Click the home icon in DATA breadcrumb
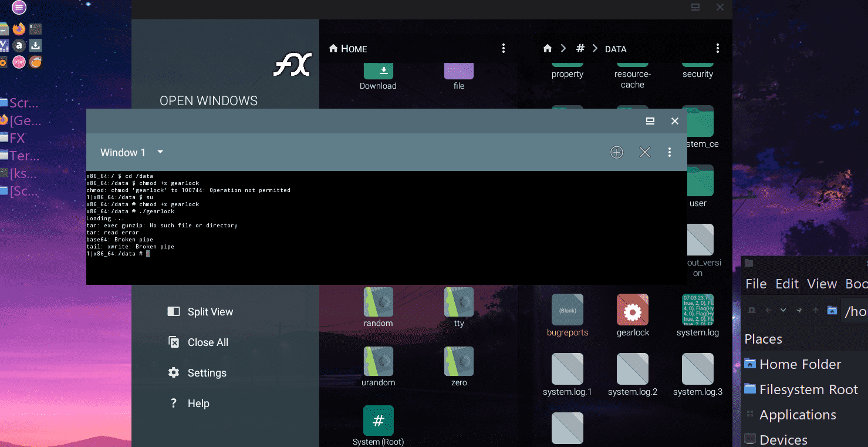Screen dimensions: 868x447 click(x=547, y=48)
